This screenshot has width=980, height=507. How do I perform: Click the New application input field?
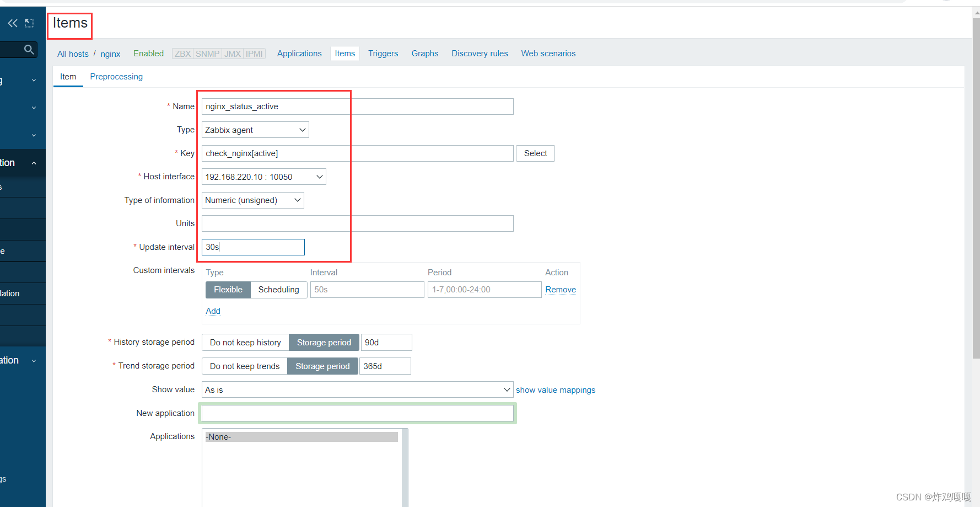[x=358, y=413]
